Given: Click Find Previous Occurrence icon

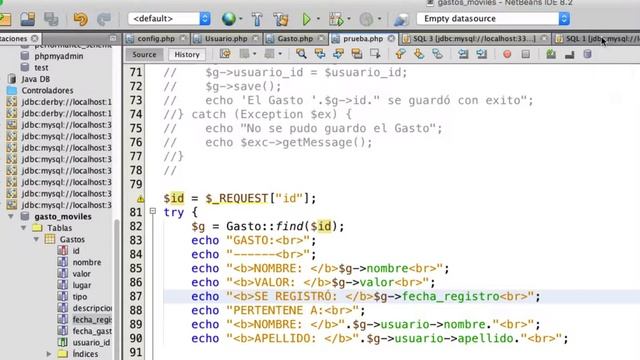Looking at the screenshot, I should pos(320,54).
